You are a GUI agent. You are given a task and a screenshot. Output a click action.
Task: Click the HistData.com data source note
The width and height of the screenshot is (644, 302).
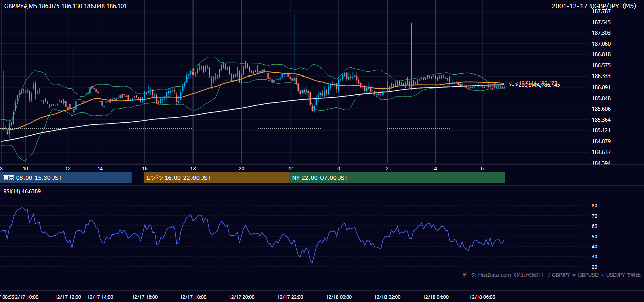tap(551, 275)
